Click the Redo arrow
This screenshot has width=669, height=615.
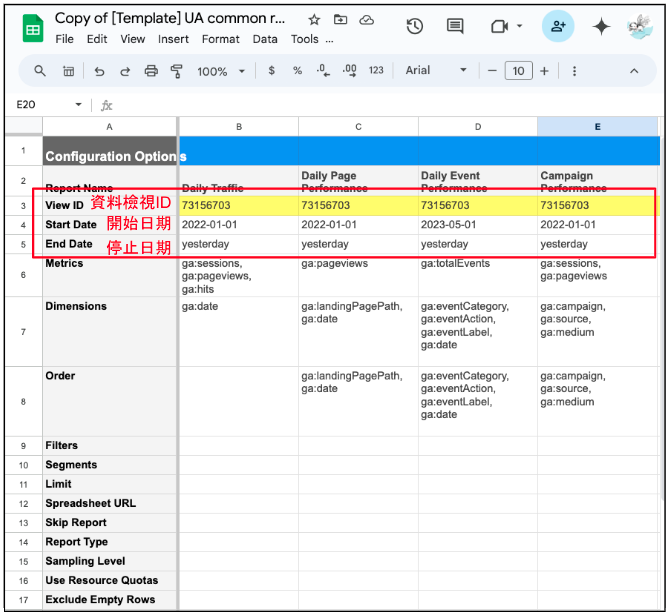click(125, 71)
